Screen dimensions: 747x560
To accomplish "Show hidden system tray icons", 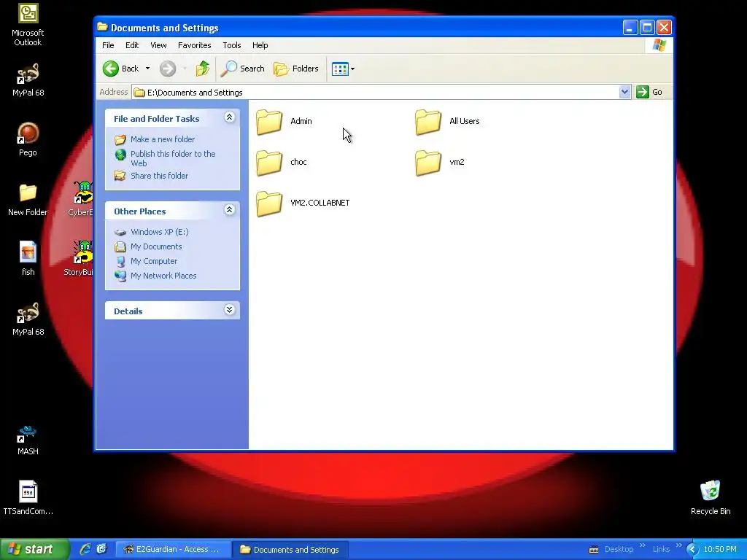I will (692, 550).
